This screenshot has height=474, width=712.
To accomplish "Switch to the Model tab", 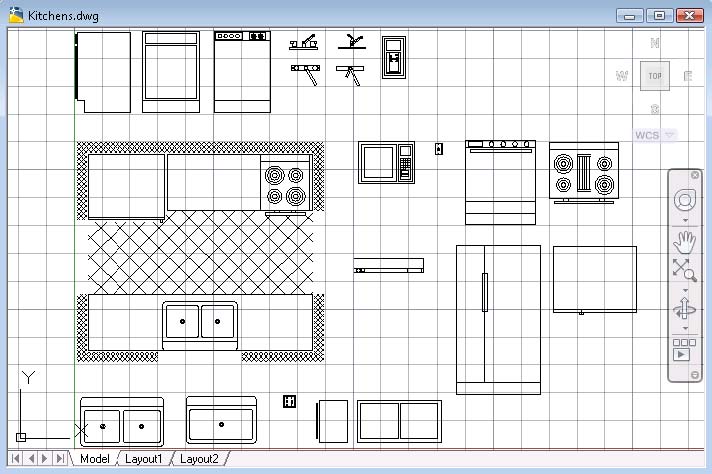I will (95, 459).
